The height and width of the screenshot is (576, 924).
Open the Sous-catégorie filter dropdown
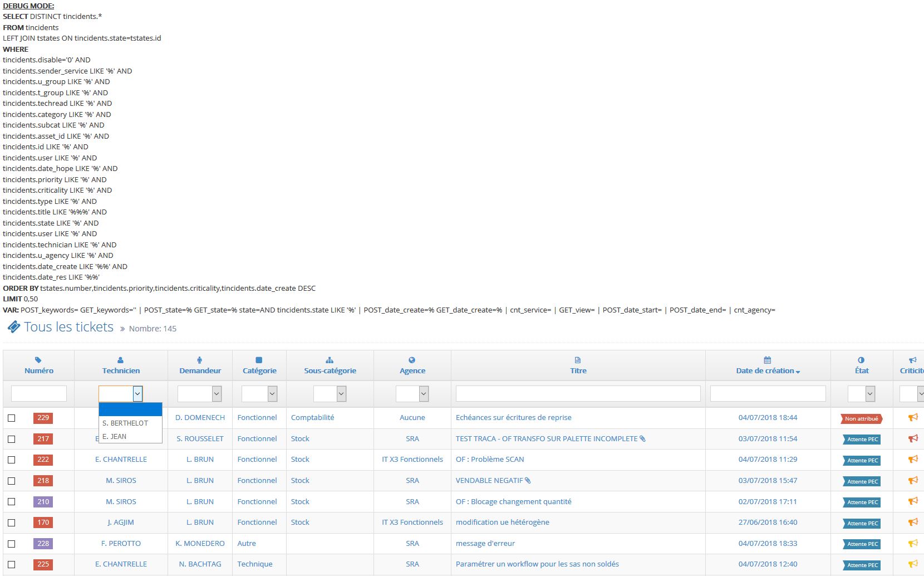(x=330, y=394)
